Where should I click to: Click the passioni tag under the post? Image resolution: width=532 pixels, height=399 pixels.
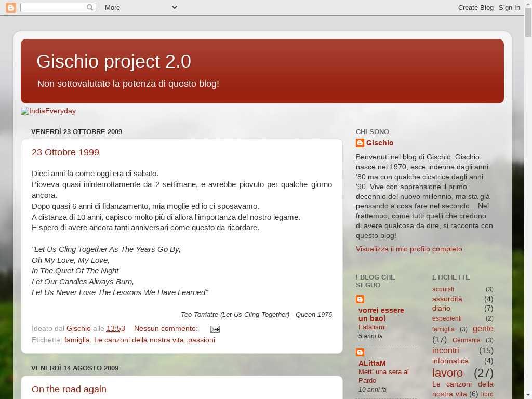click(x=201, y=340)
